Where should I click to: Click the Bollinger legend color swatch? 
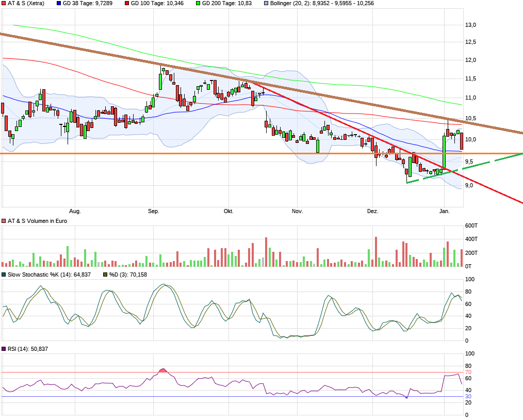(266, 3)
